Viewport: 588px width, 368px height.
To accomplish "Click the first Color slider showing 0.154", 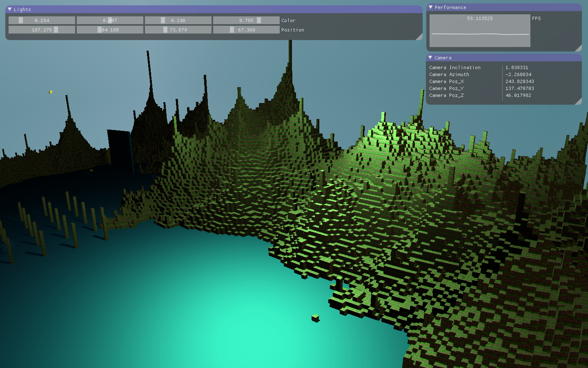I will pyautogui.click(x=42, y=20).
